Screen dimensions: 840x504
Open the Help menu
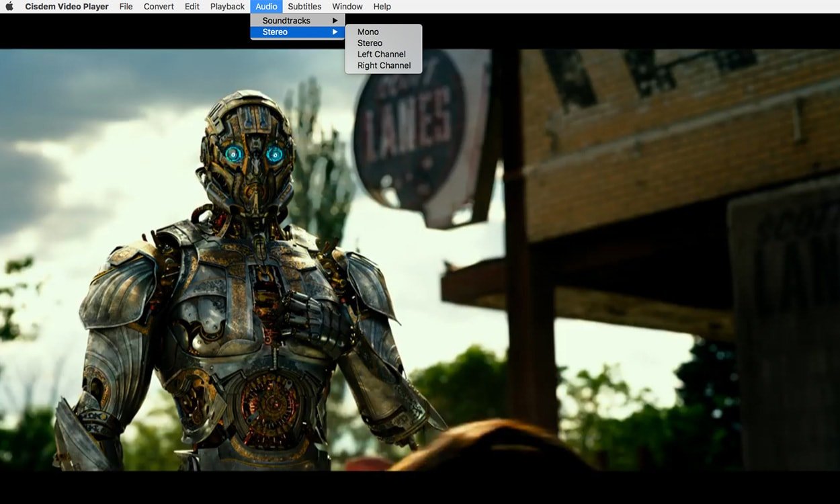point(382,6)
